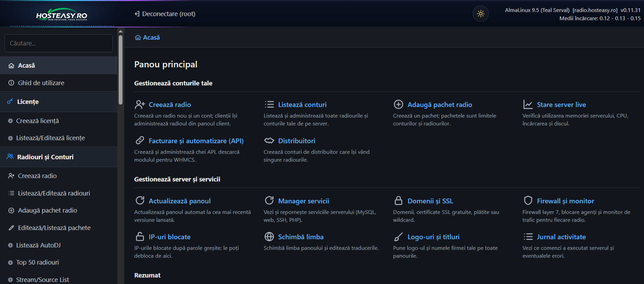Click the Creează radio user-plus icon in main panel
The width and height of the screenshot is (644, 284).
[x=140, y=105]
